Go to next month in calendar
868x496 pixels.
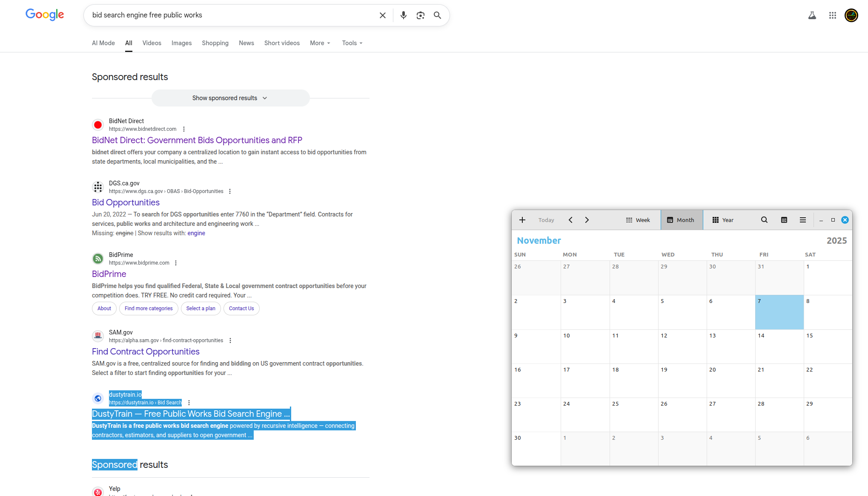tap(587, 220)
